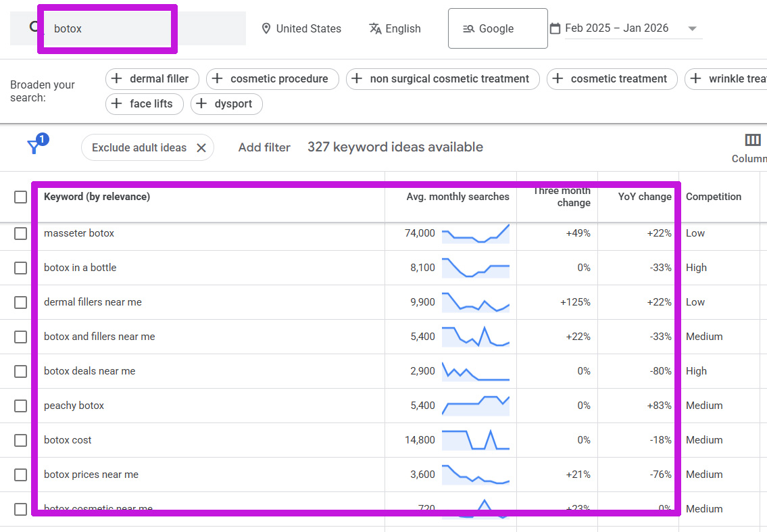Click the Add filter link

point(264,147)
